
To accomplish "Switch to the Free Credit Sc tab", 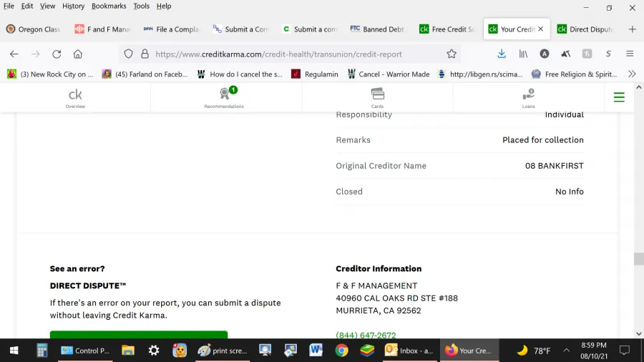I will pyautogui.click(x=447, y=29).
